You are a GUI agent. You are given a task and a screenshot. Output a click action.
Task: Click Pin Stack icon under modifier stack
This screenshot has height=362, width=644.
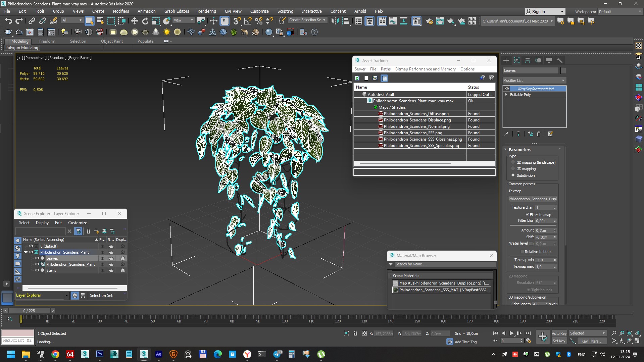[x=506, y=134]
